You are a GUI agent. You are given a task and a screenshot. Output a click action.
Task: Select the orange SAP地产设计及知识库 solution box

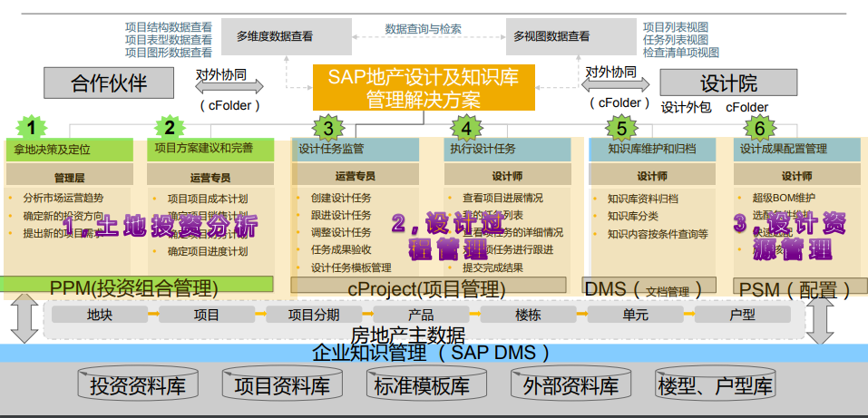coord(424,87)
